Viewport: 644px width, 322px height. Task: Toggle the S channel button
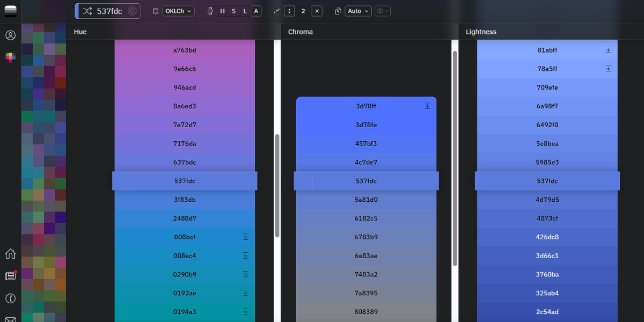[x=233, y=11]
